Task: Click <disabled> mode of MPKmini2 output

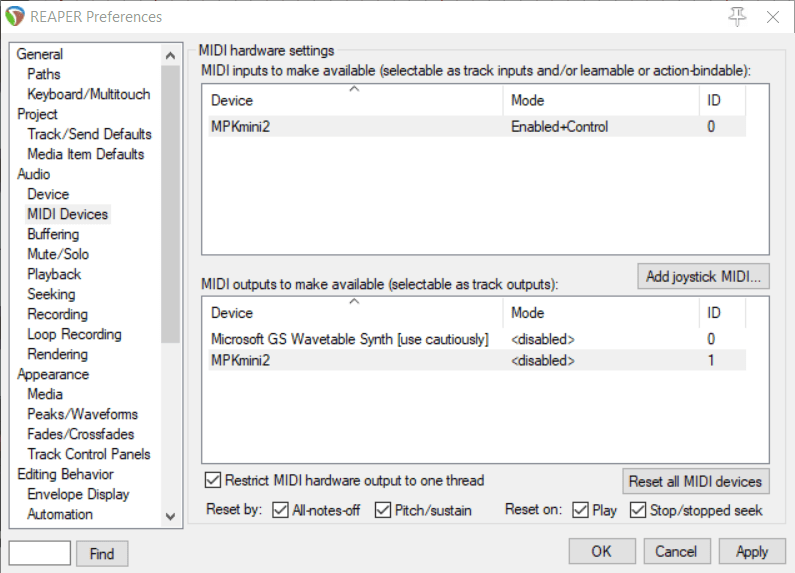Action: (543, 361)
